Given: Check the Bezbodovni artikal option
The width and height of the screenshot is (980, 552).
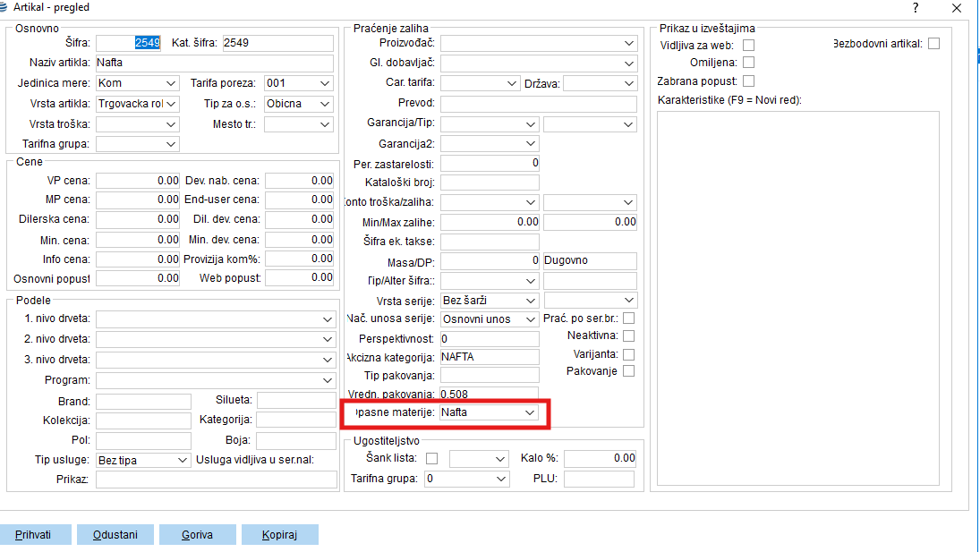Looking at the screenshot, I should 933,44.
